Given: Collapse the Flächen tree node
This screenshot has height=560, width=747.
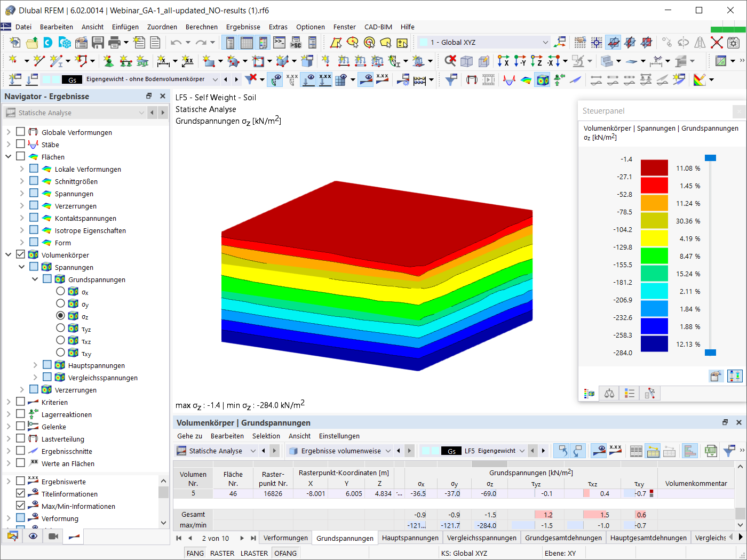Looking at the screenshot, I should pos(9,157).
